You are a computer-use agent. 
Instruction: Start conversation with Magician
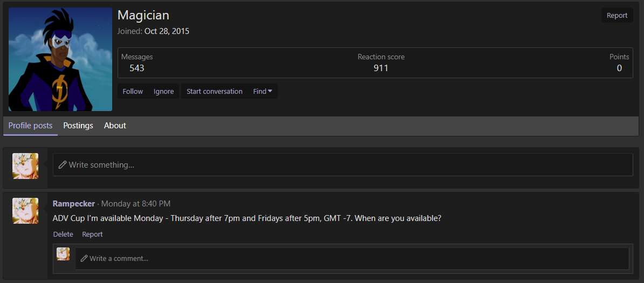[x=214, y=91]
